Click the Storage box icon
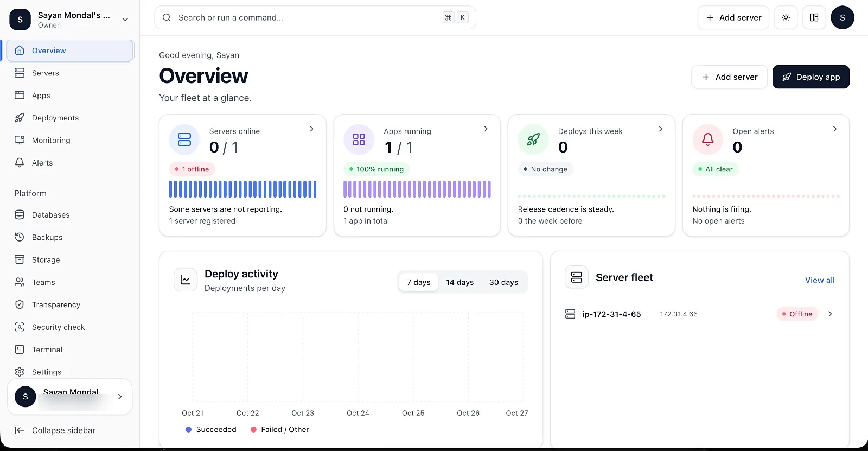868x451 pixels. tap(20, 260)
